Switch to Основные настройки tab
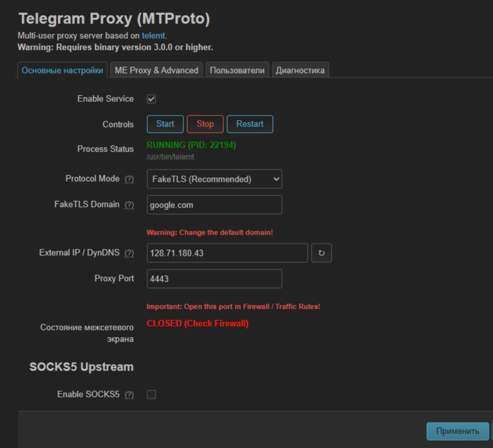The width and height of the screenshot is (493, 448). pyautogui.click(x=62, y=70)
